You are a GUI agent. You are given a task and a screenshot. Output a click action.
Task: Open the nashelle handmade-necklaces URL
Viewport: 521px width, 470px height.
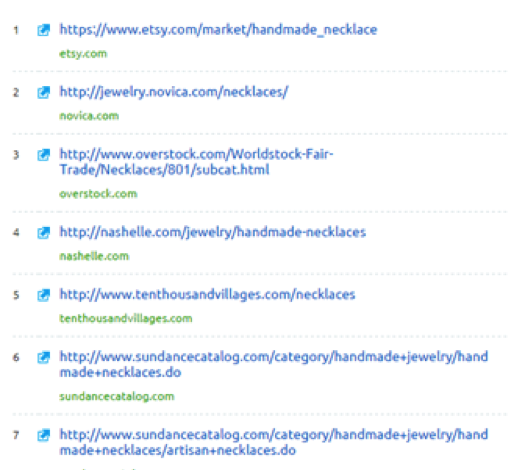[x=213, y=232]
